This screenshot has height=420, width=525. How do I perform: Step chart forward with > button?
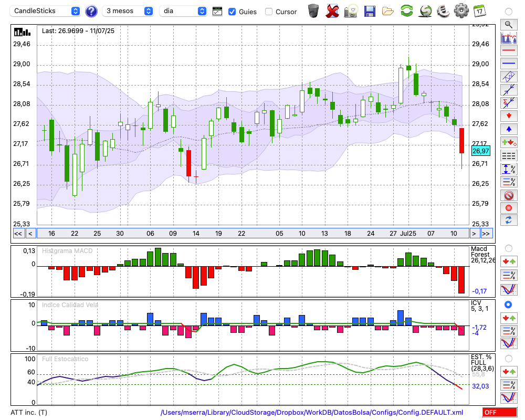474,234
